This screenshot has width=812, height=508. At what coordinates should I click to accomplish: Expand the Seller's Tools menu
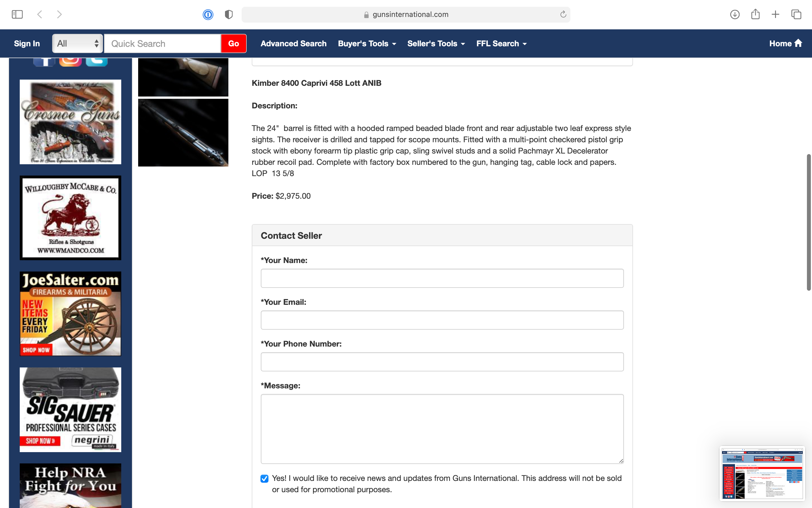(436, 43)
